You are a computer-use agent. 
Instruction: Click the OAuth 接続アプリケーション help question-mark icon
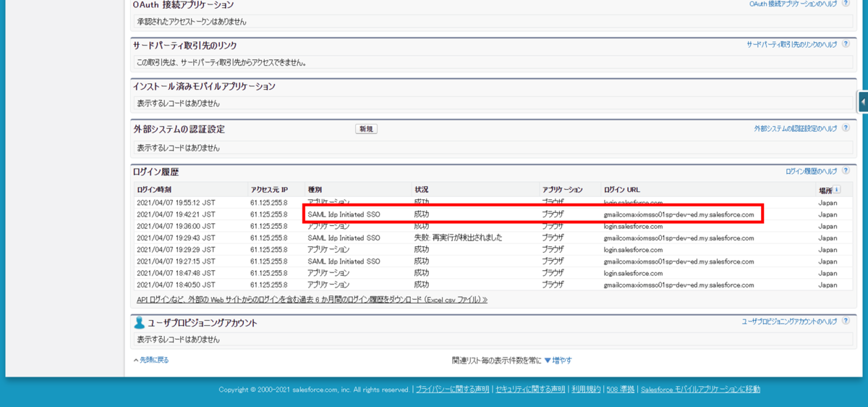click(x=846, y=4)
